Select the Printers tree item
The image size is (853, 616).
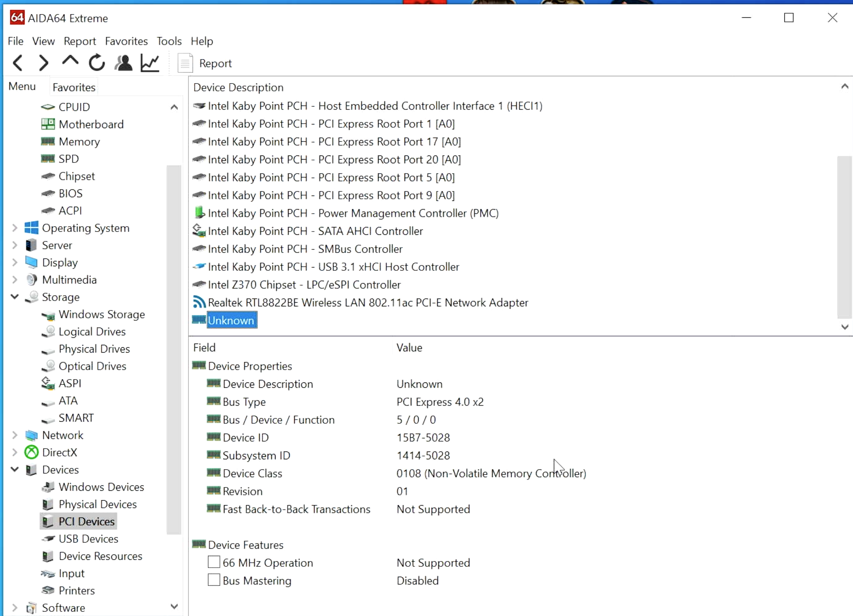(76, 590)
